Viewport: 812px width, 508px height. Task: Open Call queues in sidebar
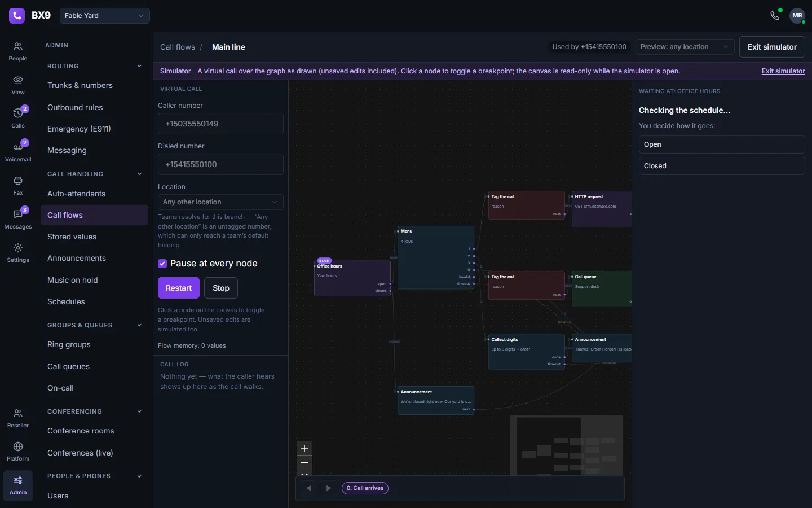[x=94, y=366]
